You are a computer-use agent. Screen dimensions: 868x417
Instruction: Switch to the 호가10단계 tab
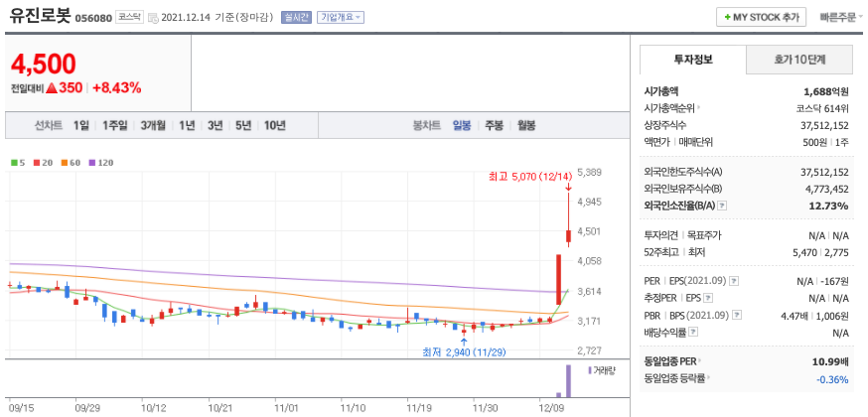[799, 60]
